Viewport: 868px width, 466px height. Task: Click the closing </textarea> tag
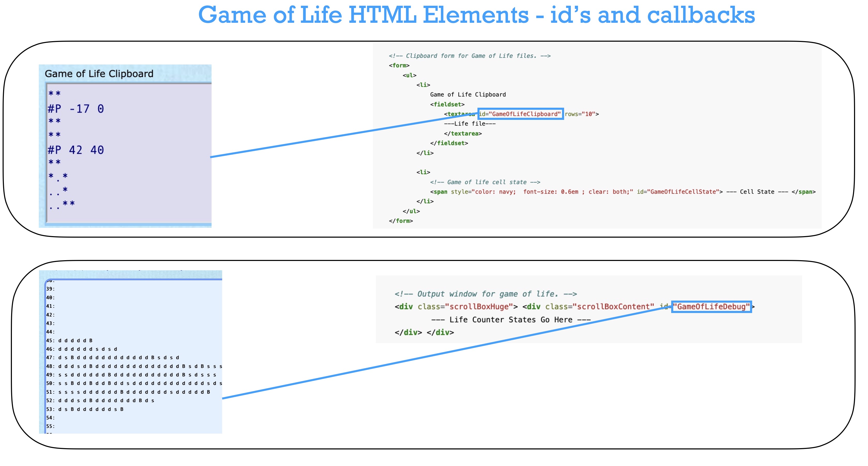click(463, 134)
